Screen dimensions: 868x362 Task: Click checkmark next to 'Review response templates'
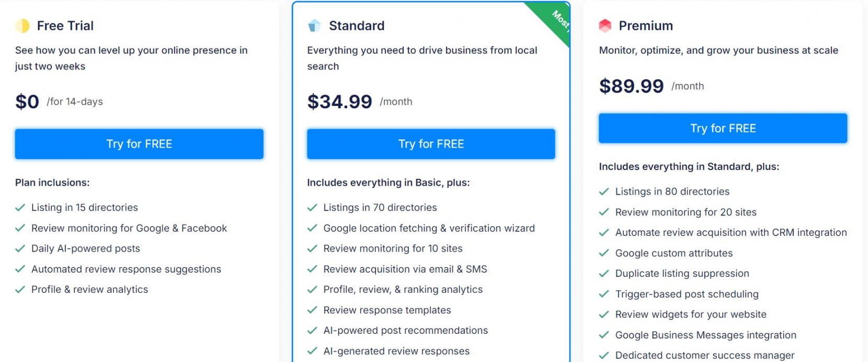tap(312, 310)
